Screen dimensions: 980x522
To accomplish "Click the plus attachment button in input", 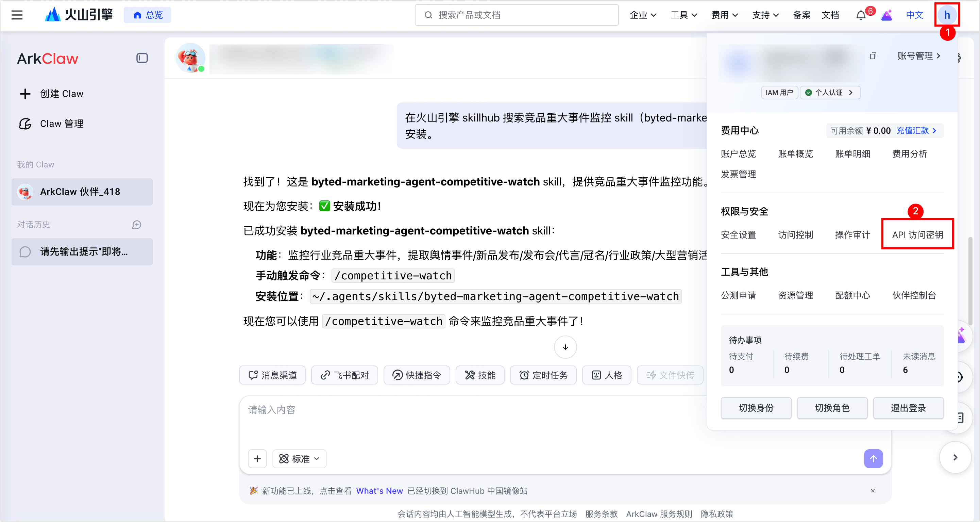I will (257, 458).
